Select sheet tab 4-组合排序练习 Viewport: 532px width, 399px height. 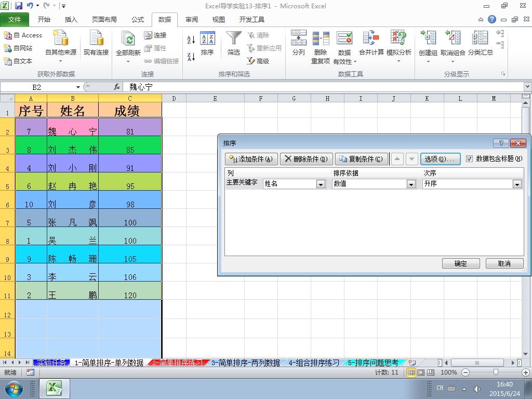tap(314, 363)
